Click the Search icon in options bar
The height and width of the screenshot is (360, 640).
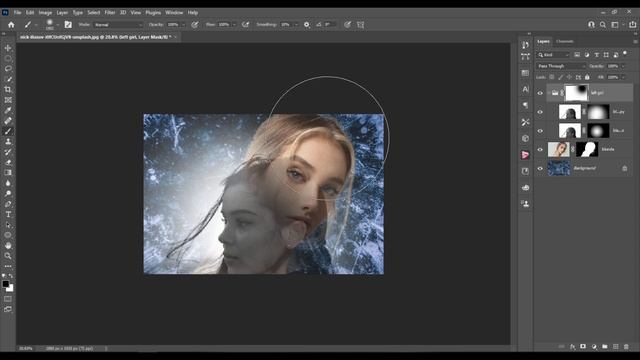pyautogui.click(x=603, y=24)
